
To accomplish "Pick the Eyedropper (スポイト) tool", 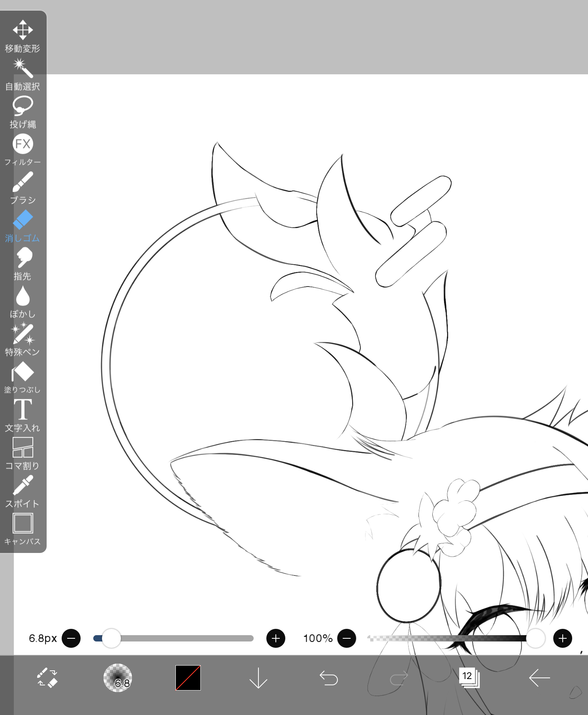I will pyautogui.click(x=23, y=491).
